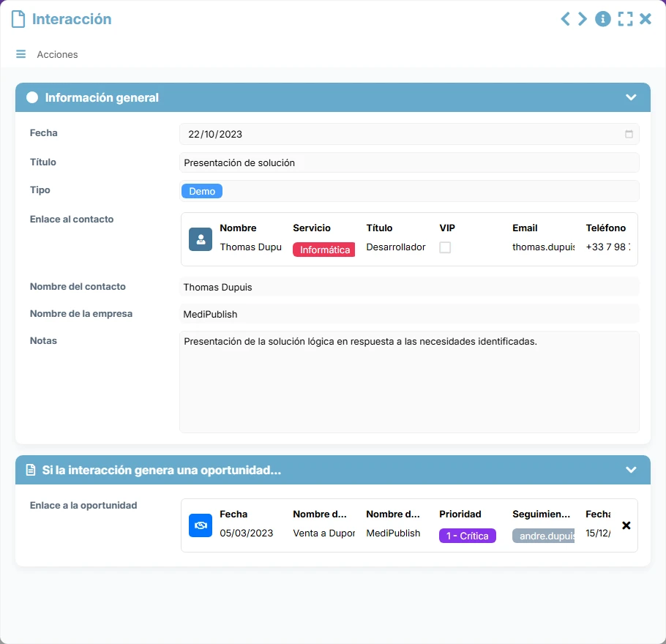The height and width of the screenshot is (644, 666).
Task: Click the Prioridad column header
Action: [x=460, y=514]
